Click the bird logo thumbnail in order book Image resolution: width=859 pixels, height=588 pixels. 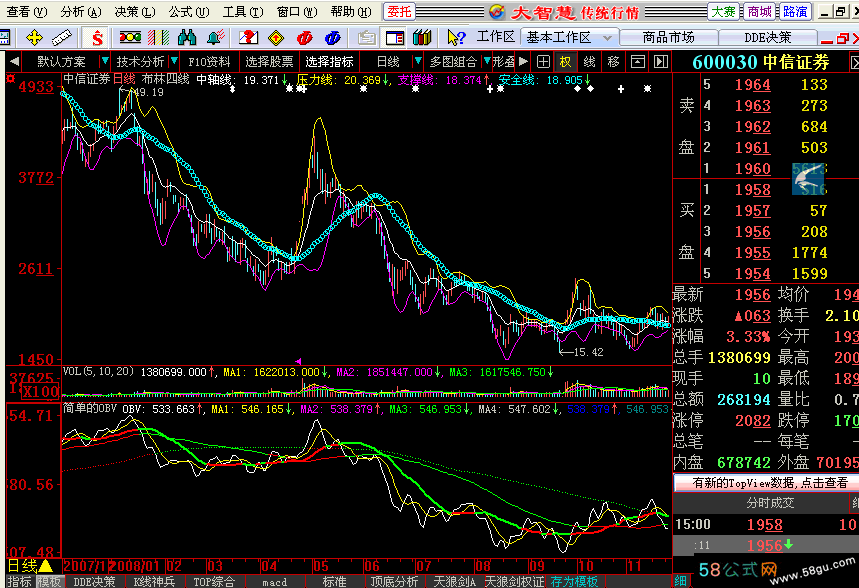coord(808,179)
